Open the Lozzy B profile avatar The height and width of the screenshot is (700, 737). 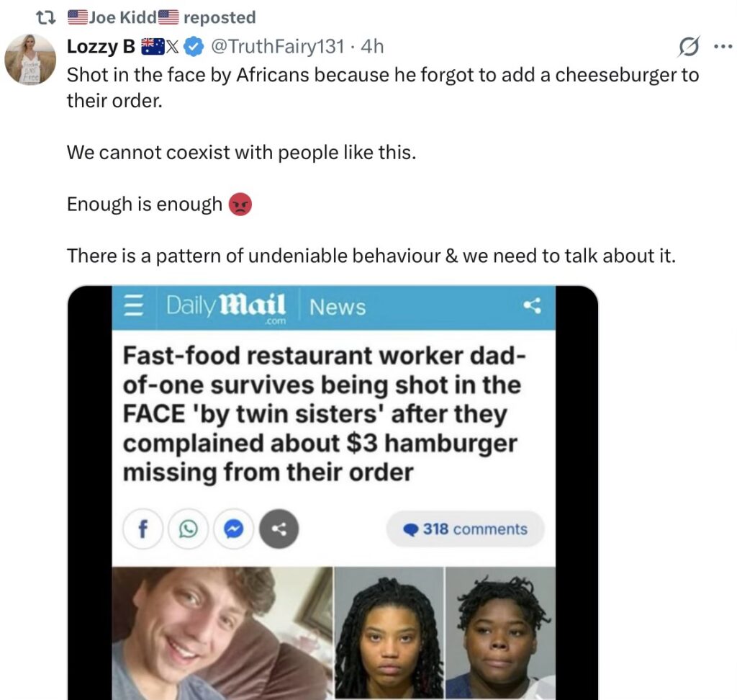pyautogui.click(x=30, y=59)
